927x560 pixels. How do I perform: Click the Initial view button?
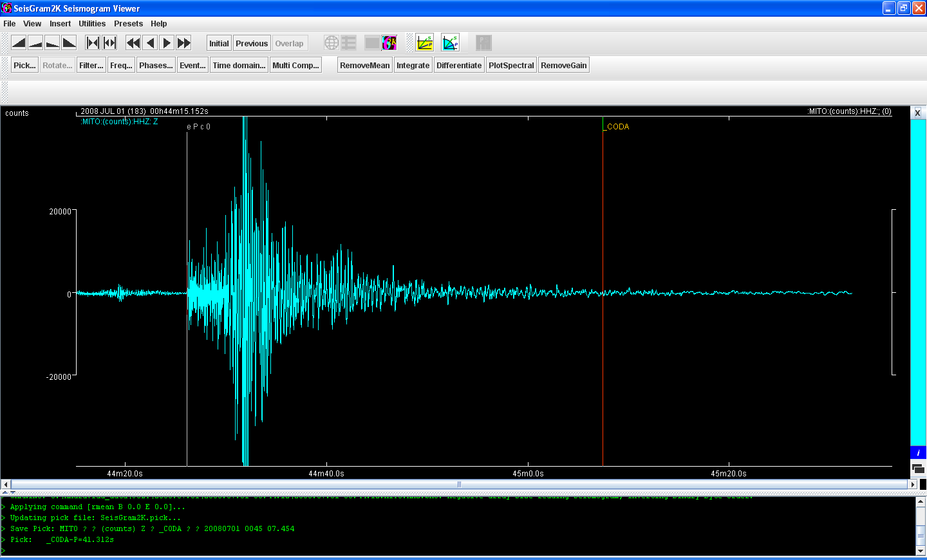coord(219,43)
